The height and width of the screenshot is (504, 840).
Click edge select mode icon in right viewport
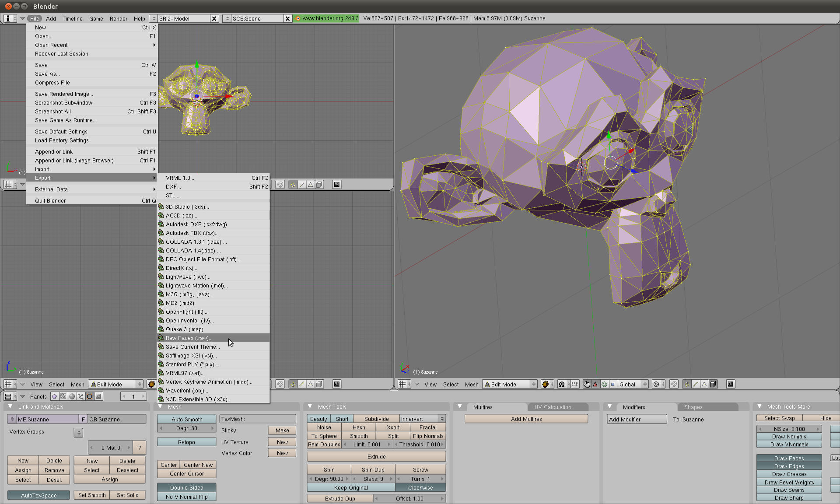click(x=695, y=384)
